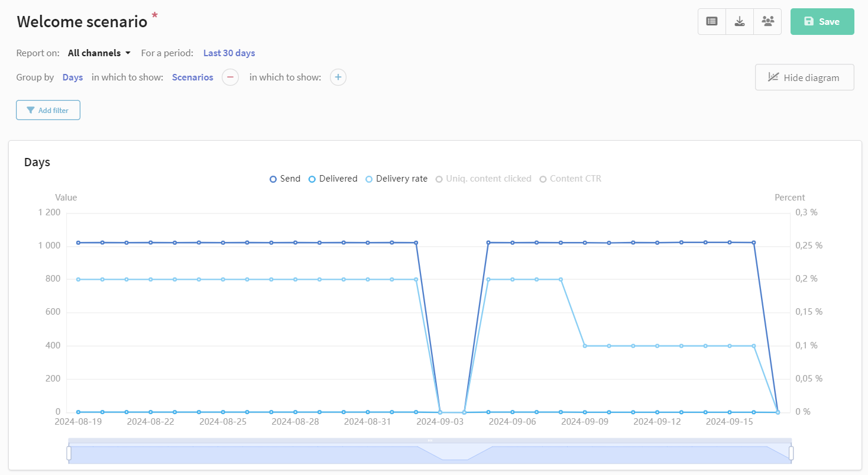The image size is (868, 475).
Task: Open the table view icon button
Action: (712, 21)
